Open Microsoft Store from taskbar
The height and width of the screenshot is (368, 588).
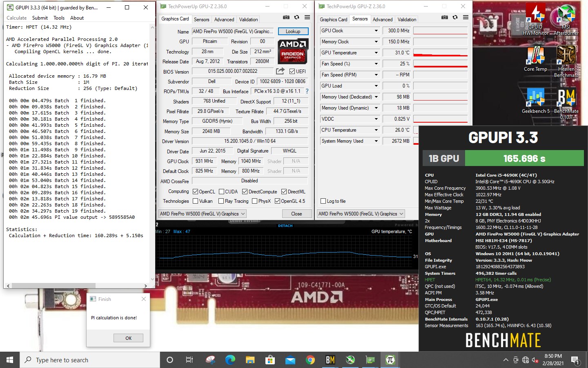coord(270,360)
